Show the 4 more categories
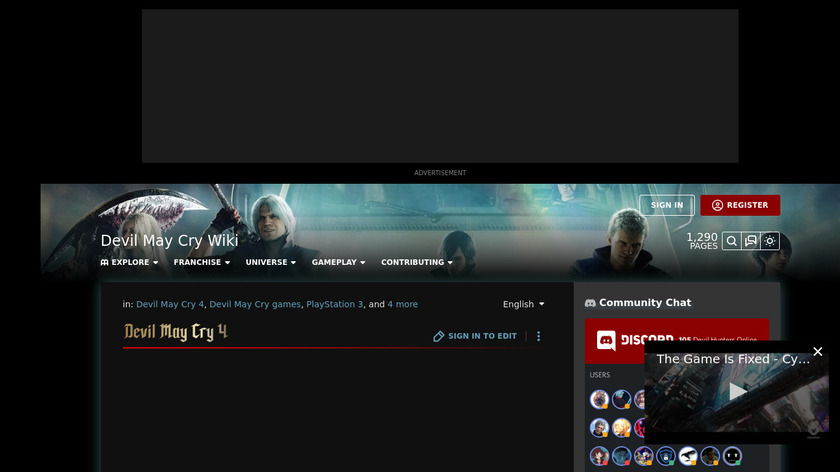Screen dimensions: 840x472 click(402, 304)
